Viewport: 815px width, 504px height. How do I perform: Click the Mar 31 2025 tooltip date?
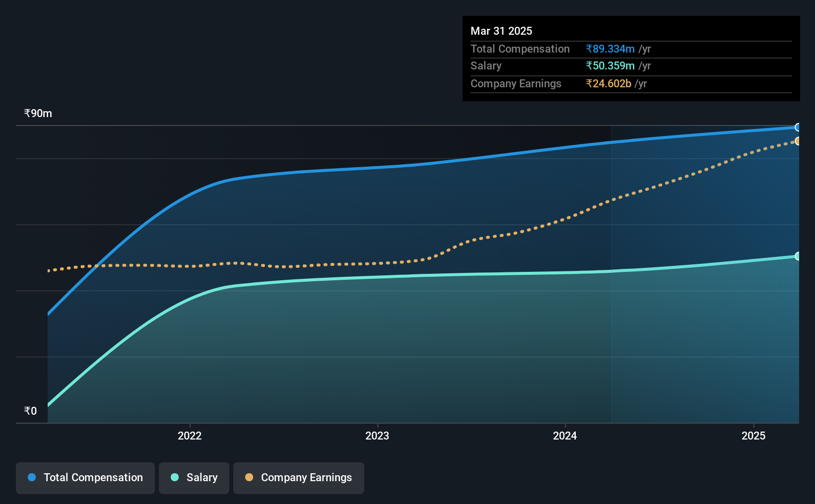501,31
